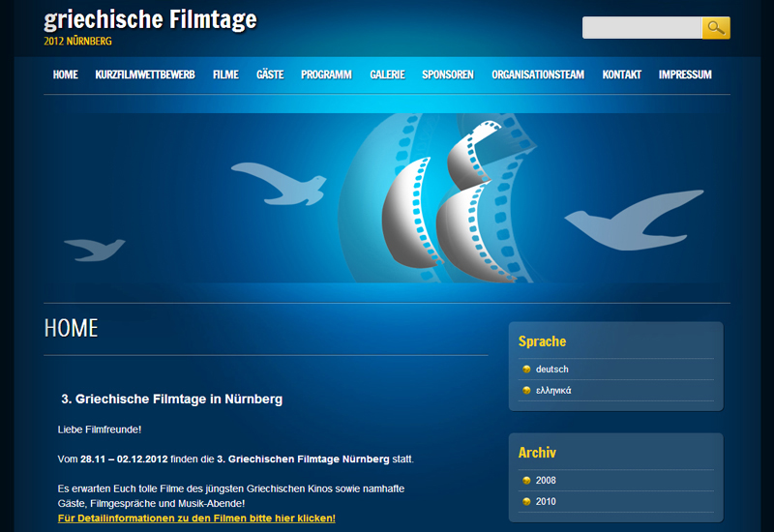Focus the search input field
774x532 pixels.
coord(641,28)
